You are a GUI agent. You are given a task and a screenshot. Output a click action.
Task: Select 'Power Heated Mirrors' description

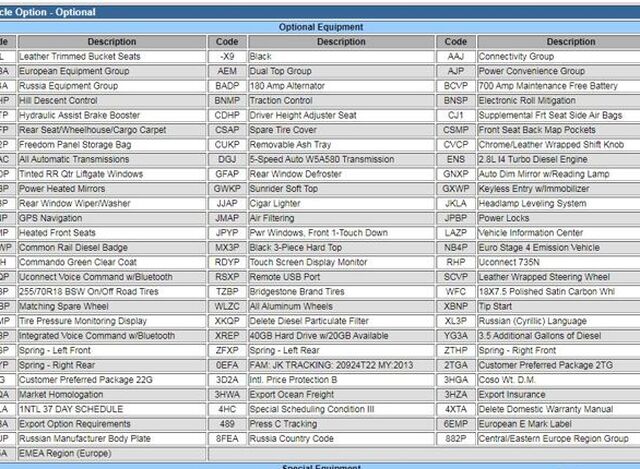click(112, 189)
